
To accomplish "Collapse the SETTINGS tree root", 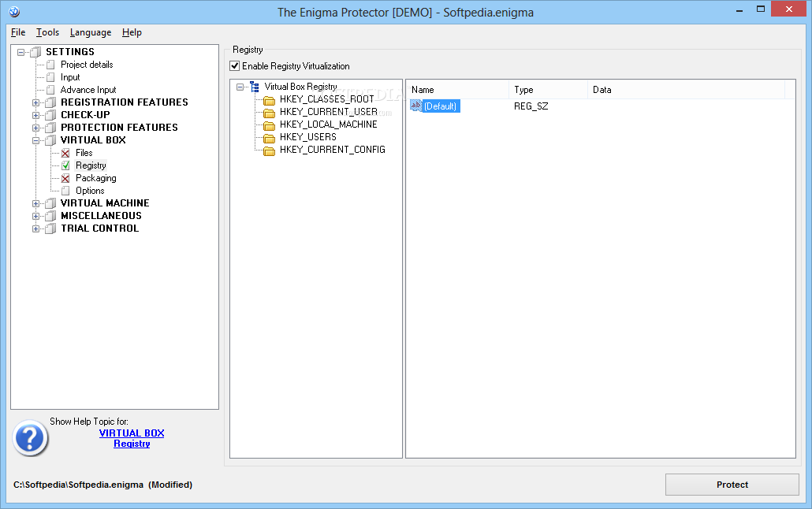I will [x=20, y=52].
